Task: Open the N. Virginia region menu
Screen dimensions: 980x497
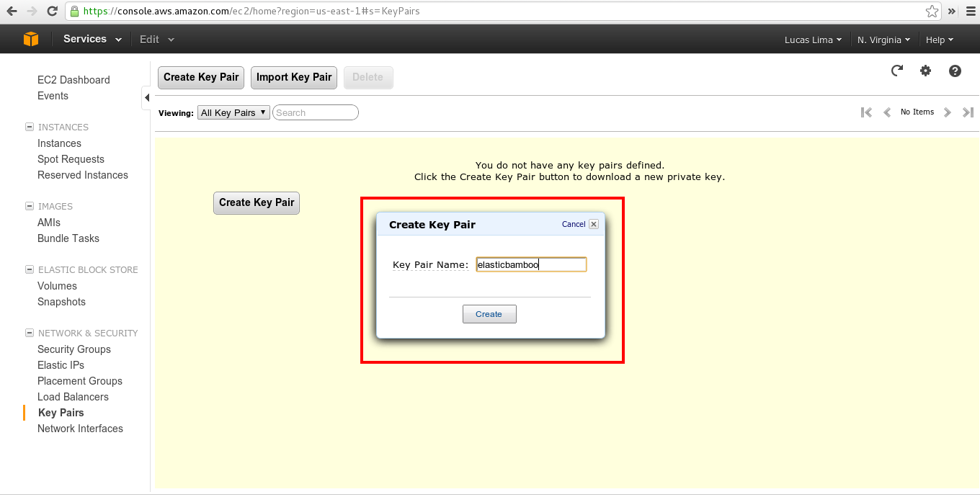Action: 883,40
